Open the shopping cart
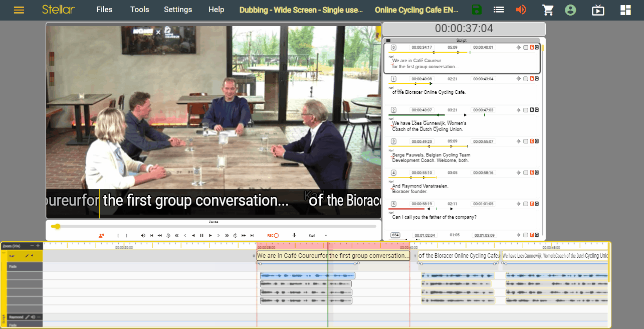Image resolution: width=644 pixels, height=329 pixels. click(548, 10)
